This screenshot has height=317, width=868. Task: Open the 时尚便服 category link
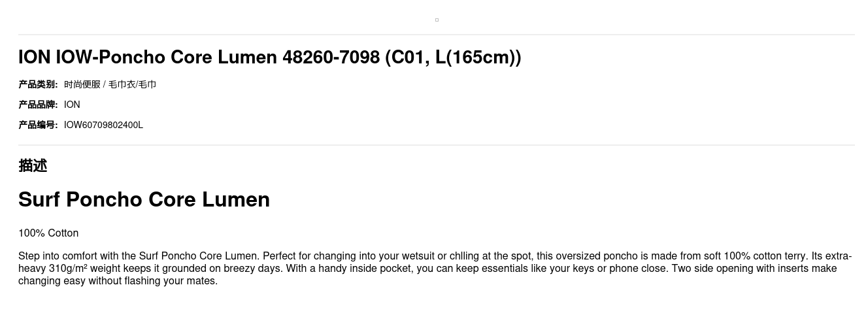point(82,84)
